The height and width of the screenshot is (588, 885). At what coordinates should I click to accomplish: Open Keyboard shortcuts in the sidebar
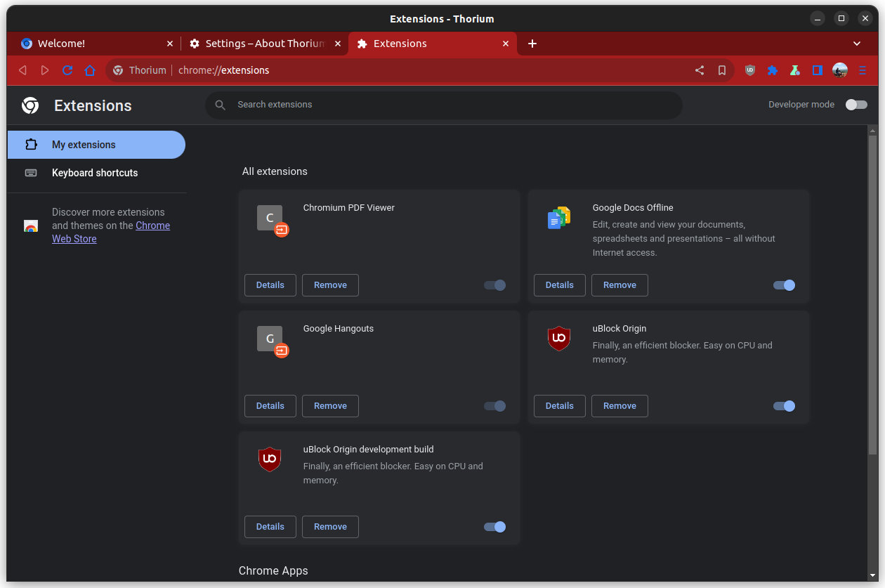point(94,173)
